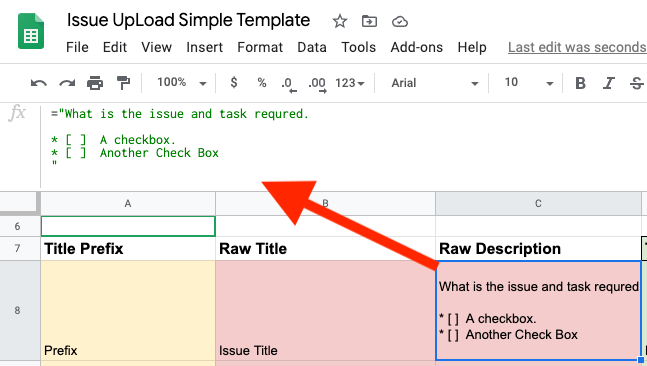Select column C header

538,203
